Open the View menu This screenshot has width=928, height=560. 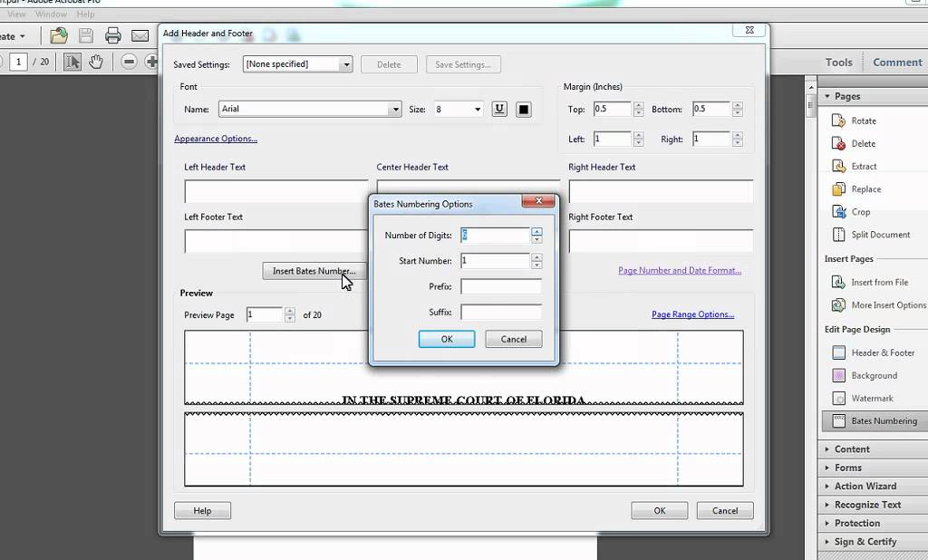pos(16,14)
